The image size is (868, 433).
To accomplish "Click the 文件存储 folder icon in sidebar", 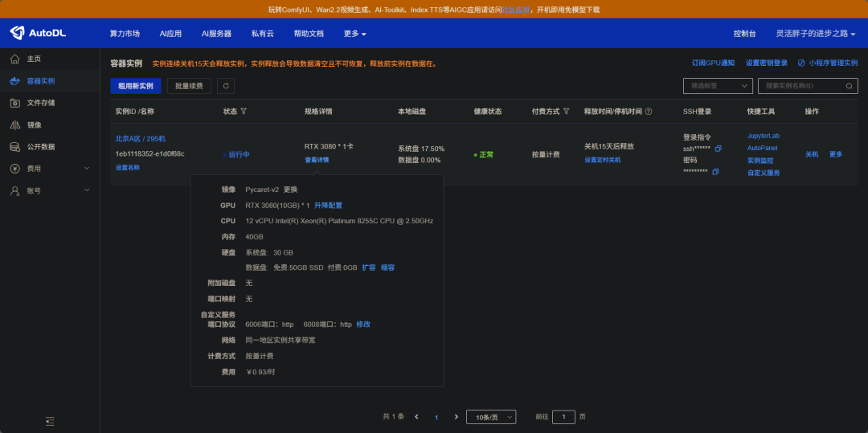I will (15, 103).
